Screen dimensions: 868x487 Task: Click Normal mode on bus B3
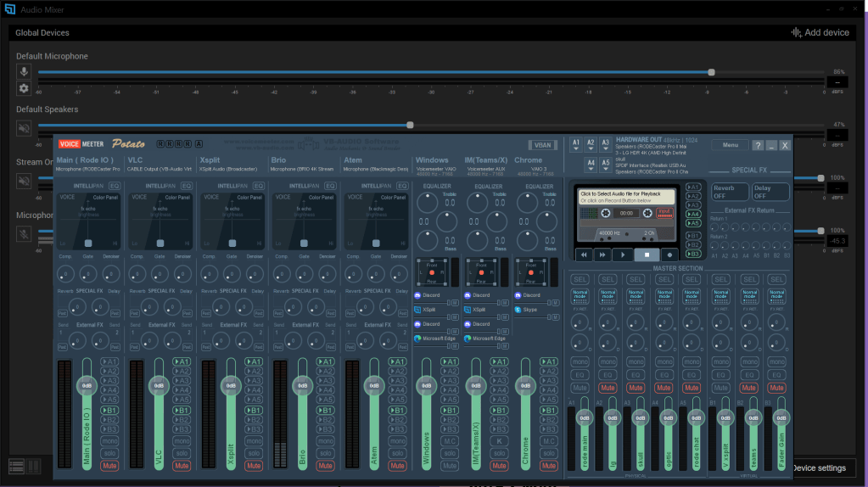point(776,296)
